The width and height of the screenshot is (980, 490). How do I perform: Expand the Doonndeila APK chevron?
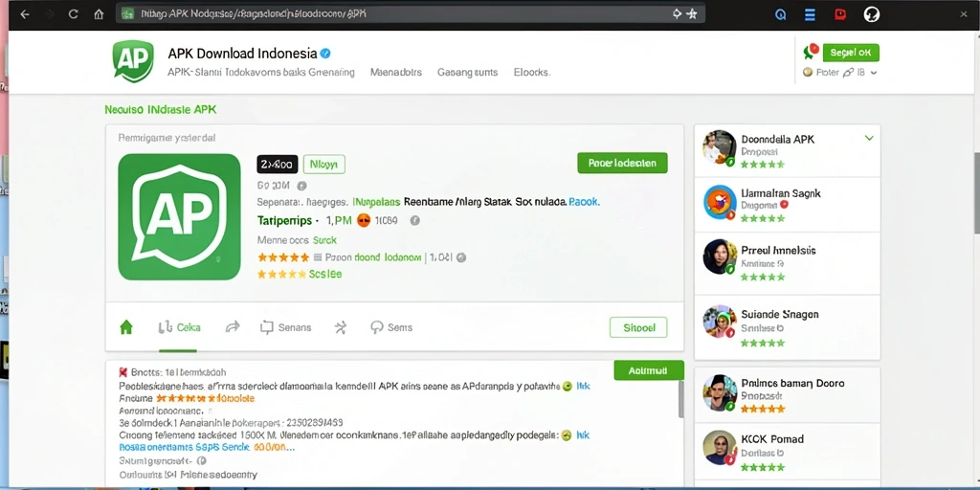pyautogui.click(x=869, y=138)
